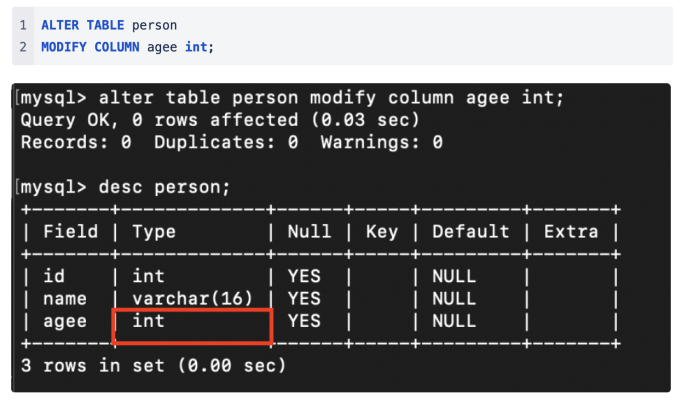Click the Key column header
The image size is (684, 401).
382,232
